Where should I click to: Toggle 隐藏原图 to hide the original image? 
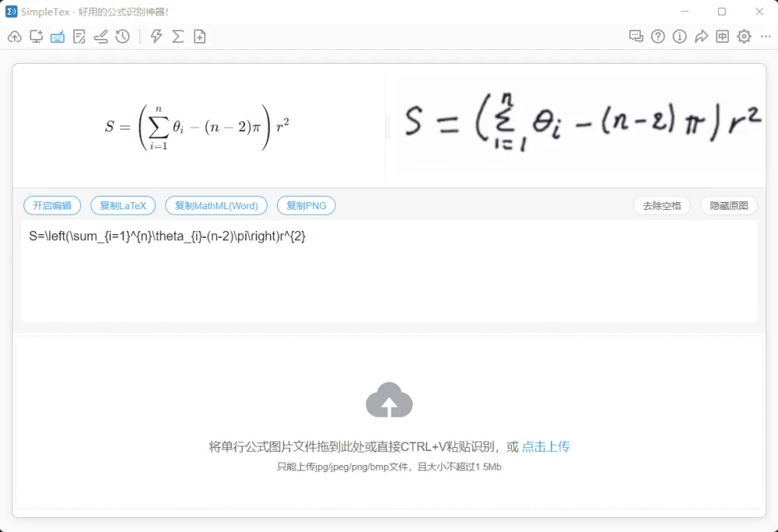point(728,205)
